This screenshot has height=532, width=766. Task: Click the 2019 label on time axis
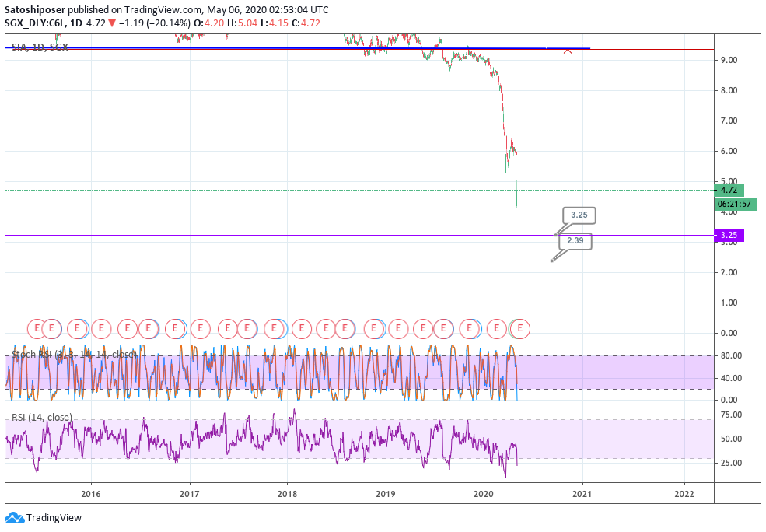pyautogui.click(x=386, y=494)
